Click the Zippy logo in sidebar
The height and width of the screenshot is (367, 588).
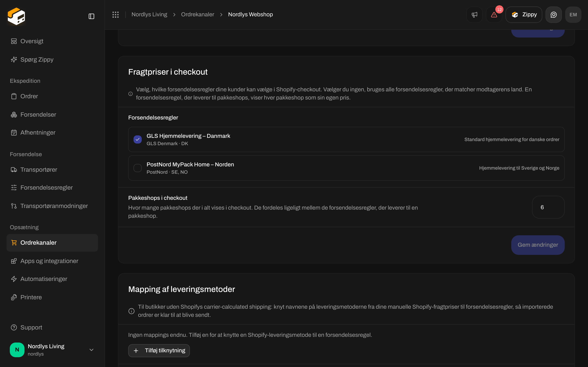coord(16,16)
